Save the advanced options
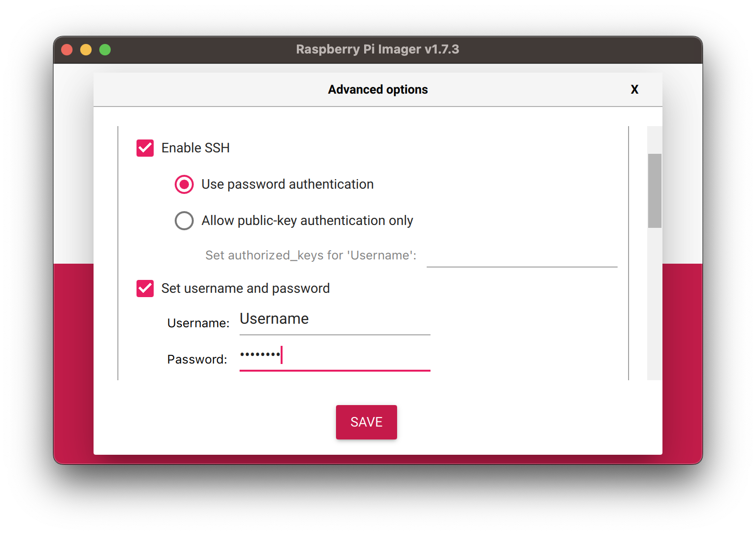The image size is (756, 535). (367, 422)
